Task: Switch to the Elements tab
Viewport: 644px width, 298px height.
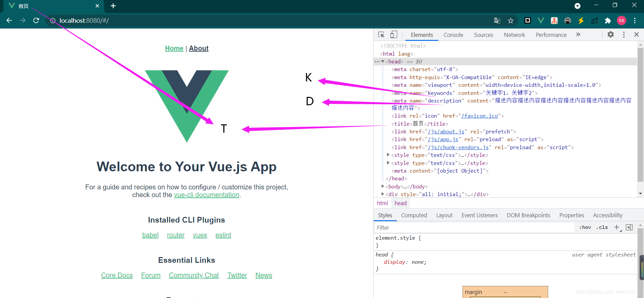Action: [x=422, y=35]
